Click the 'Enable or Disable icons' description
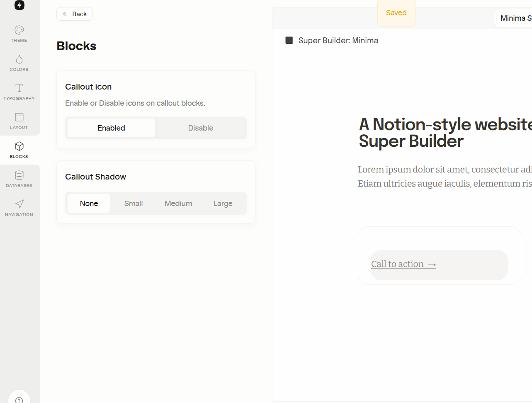The image size is (532, 403). pyautogui.click(x=135, y=103)
